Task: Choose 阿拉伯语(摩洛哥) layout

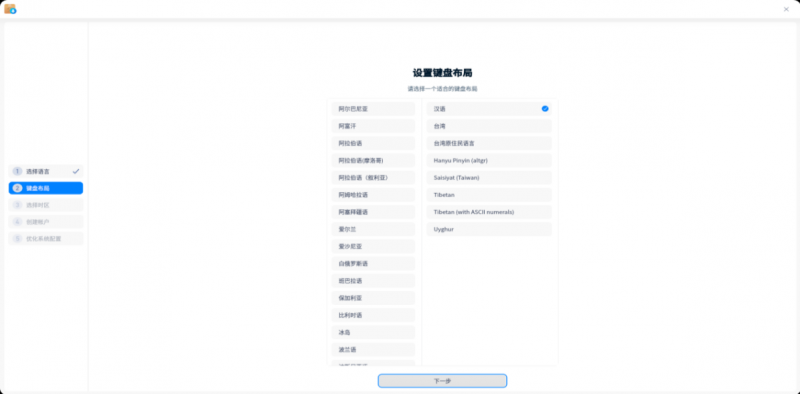Action: pos(373,160)
